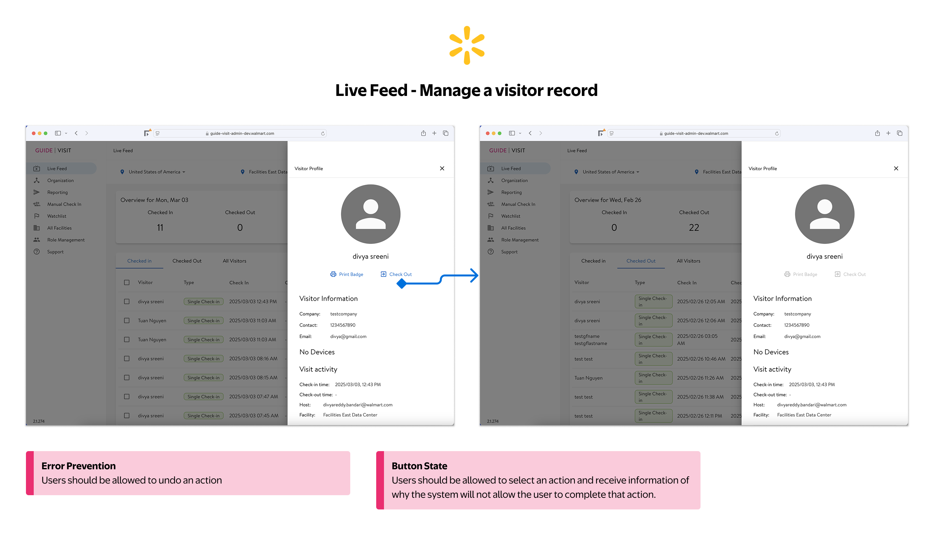Switch to Checked in tab, right window
This screenshot has width=934, height=560.
pyautogui.click(x=593, y=261)
